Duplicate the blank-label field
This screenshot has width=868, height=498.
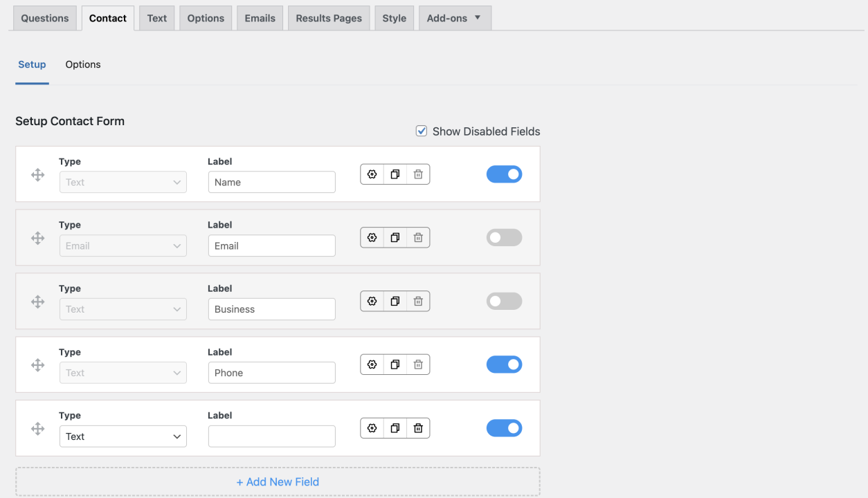coord(395,428)
